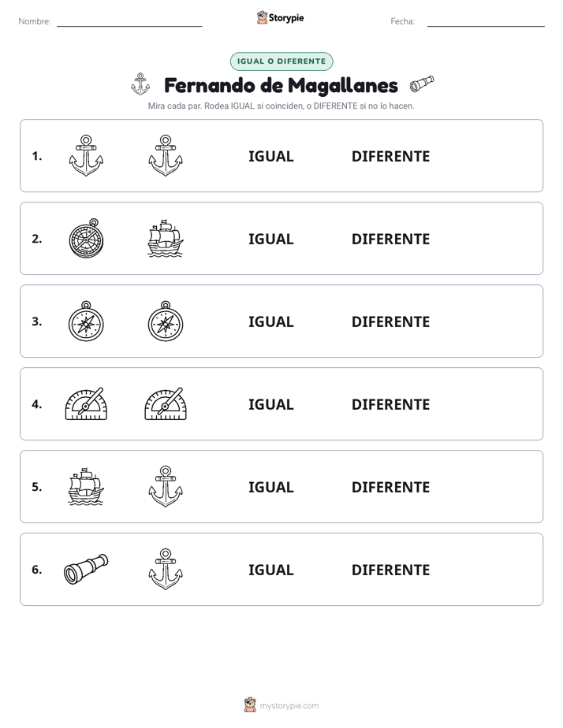Click the Fecha input line

pos(486,21)
